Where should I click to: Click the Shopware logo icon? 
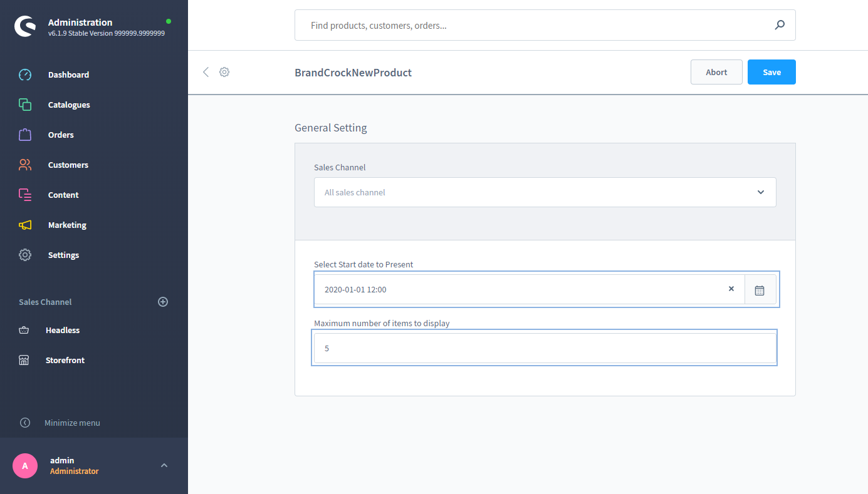tap(25, 27)
